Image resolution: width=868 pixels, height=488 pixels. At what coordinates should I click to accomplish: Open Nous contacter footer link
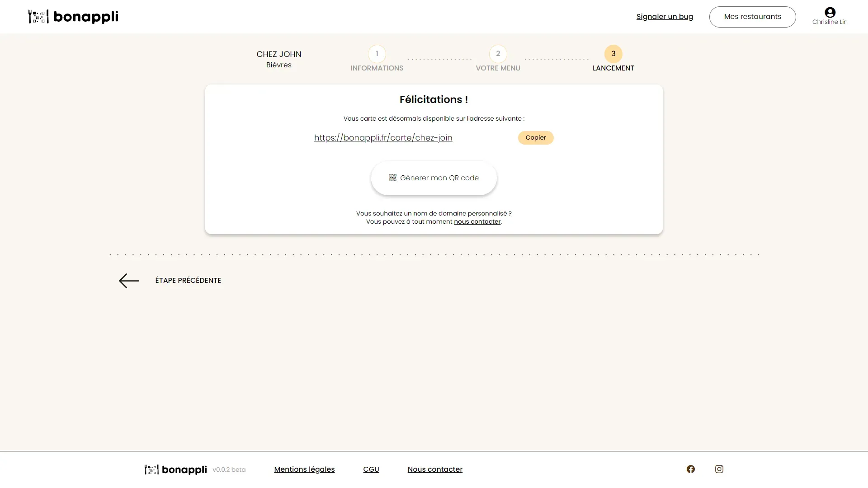coord(435,469)
